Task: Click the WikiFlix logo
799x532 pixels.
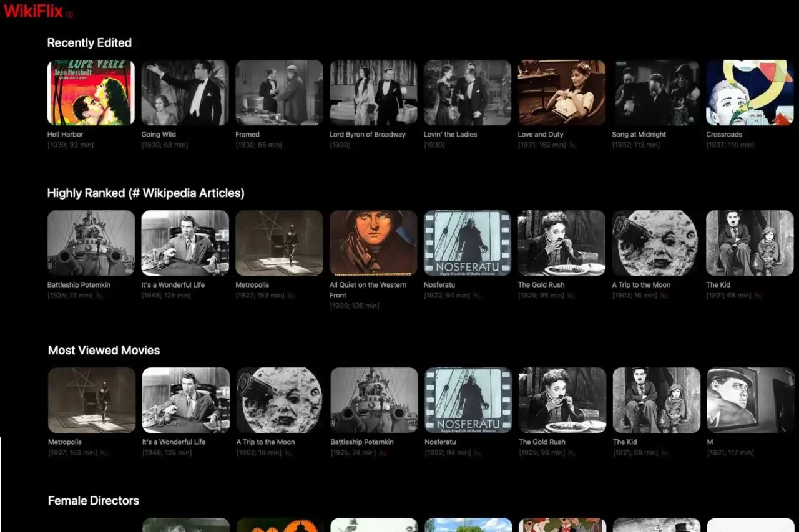Action: [x=32, y=11]
